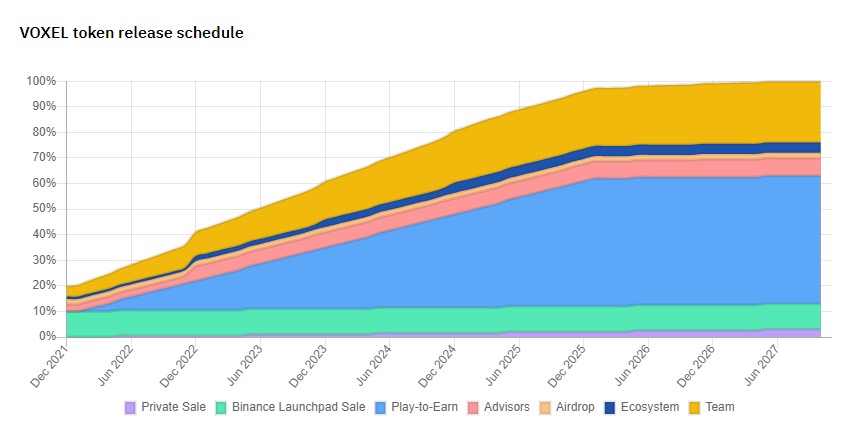The image size is (868, 442).
Task: Click the purple Private Sale legend swatch
Action: point(130,408)
